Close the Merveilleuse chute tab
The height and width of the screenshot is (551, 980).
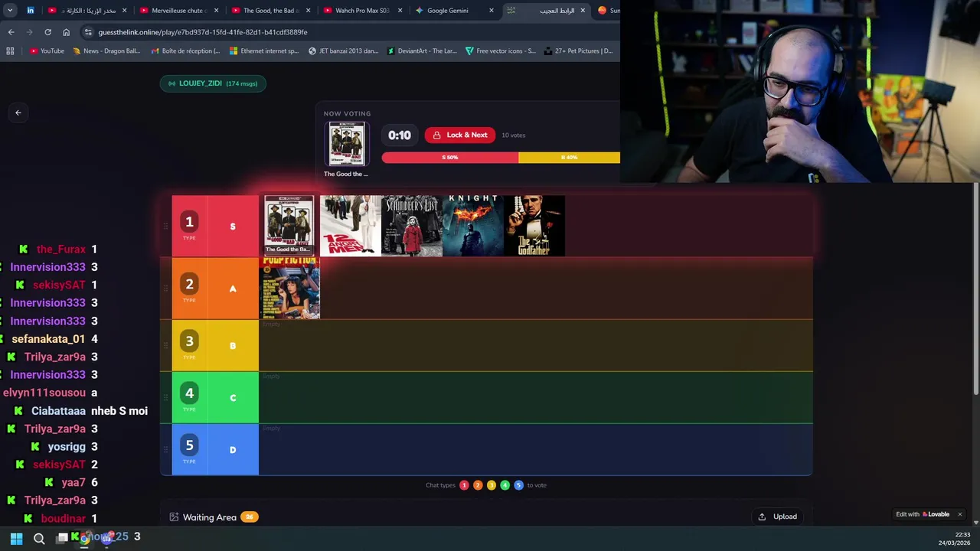pos(216,11)
